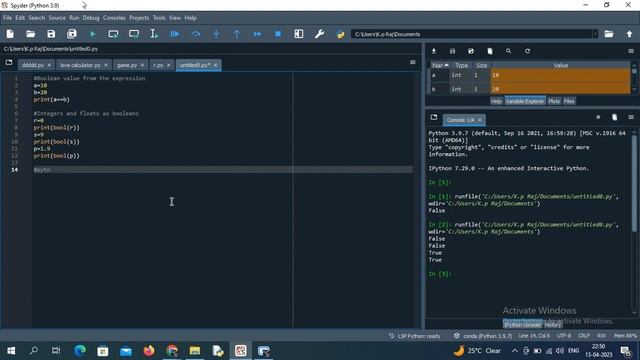Show the Plots pane tab

pos(554,101)
